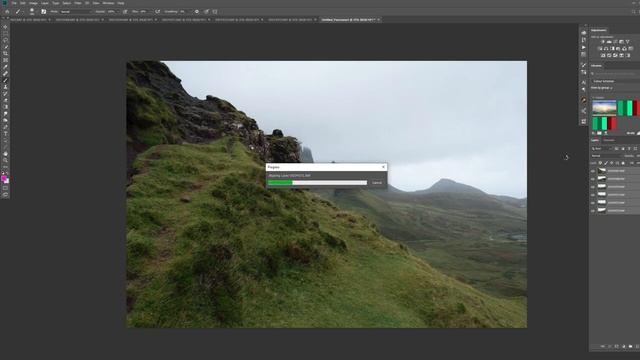Toggle visibility of the second layer
640x360 pixels.
593,179
